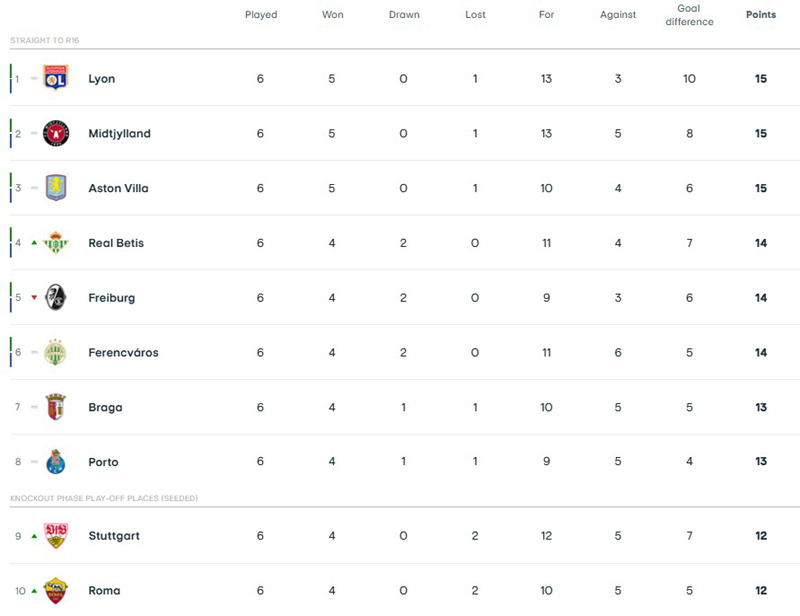This screenshot has width=800, height=616.
Task: Click Roma's points value of 12
Action: [761, 590]
